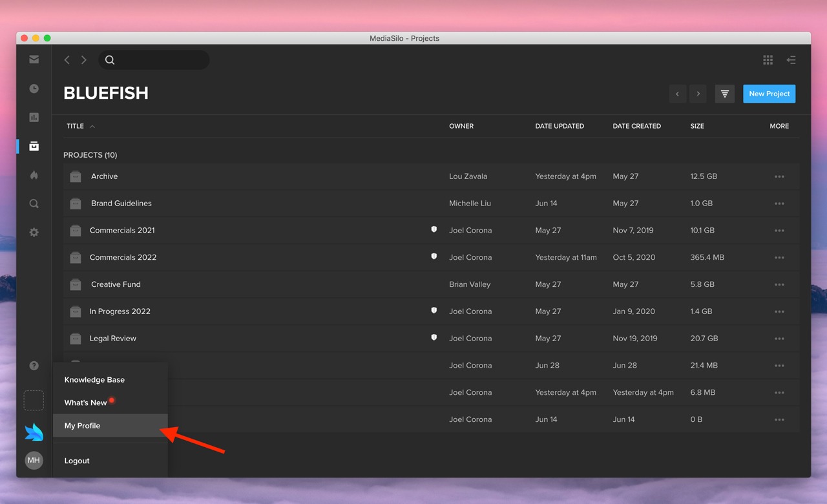Click the Creative Fund folder icon
827x504 pixels.
pos(76,285)
